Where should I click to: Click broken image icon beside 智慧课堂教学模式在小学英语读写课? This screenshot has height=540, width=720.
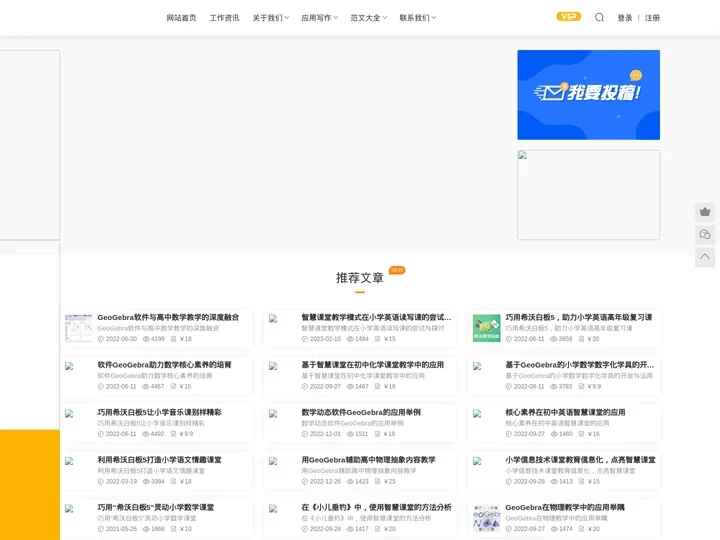coord(273,318)
